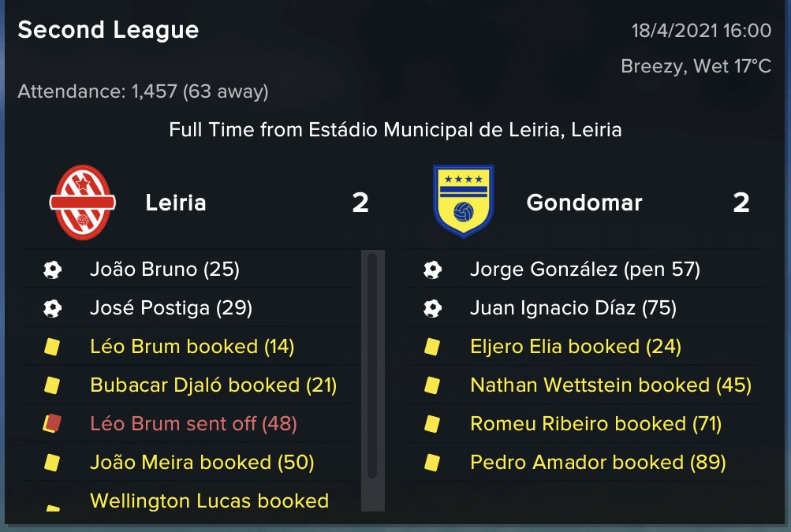The height and width of the screenshot is (532, 791).
Task: Open the Gondomar team name link
Action: [x=584, y=203]
